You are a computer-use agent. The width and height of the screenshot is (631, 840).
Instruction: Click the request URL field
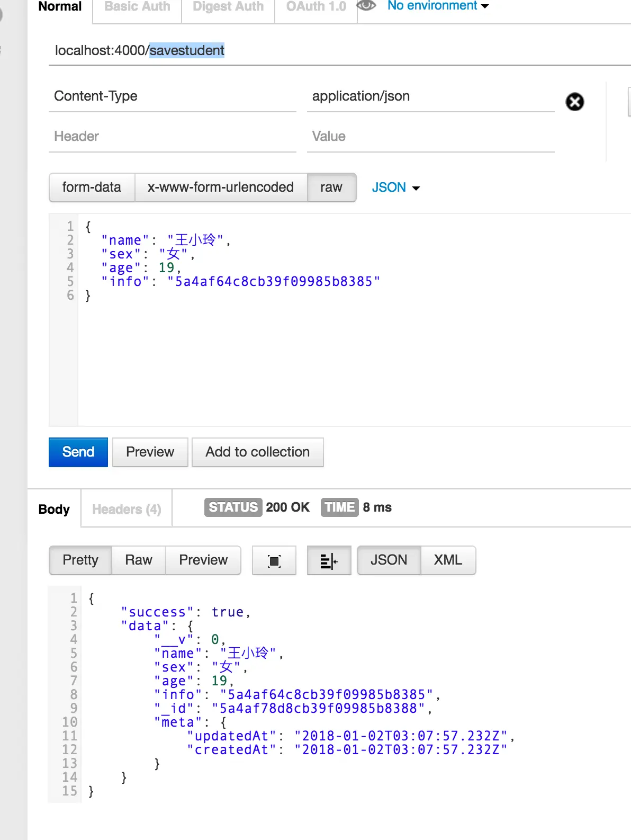[x=340, y=51]
